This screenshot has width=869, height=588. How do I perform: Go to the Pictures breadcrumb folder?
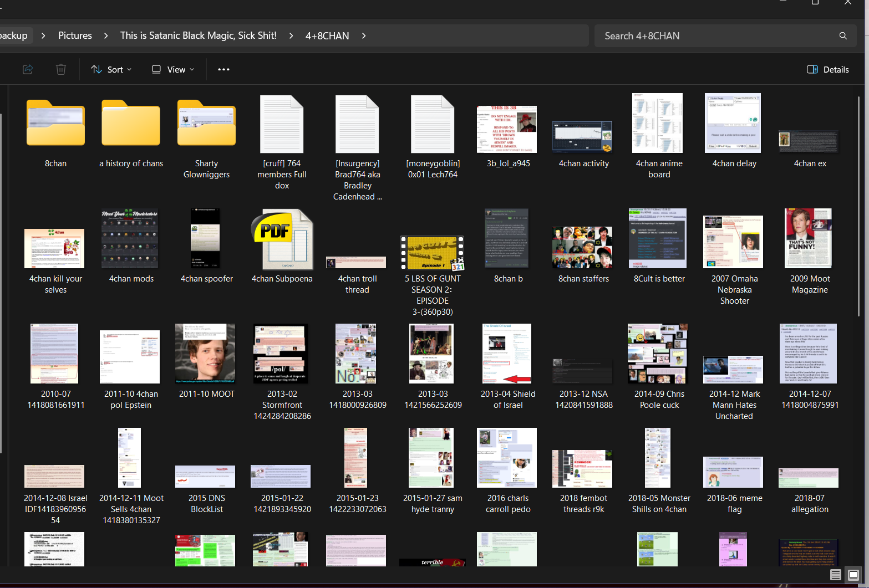pos(75,35)
